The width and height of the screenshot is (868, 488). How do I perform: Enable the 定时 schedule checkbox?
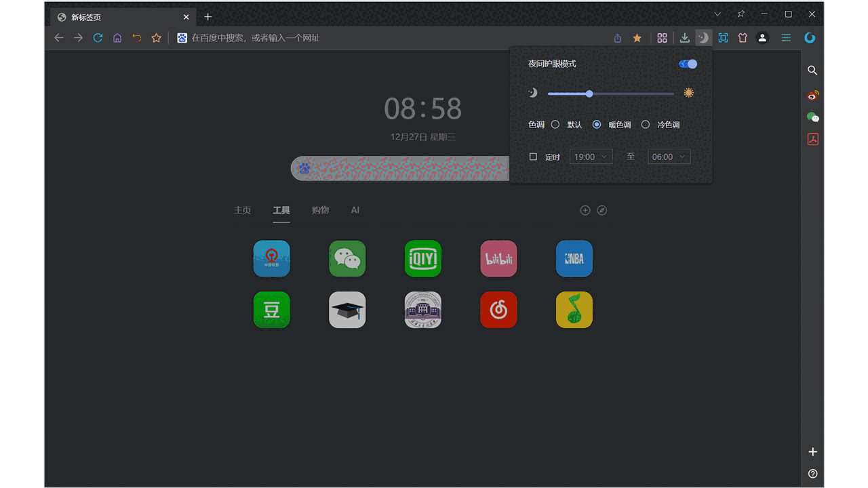click(533, 156)
